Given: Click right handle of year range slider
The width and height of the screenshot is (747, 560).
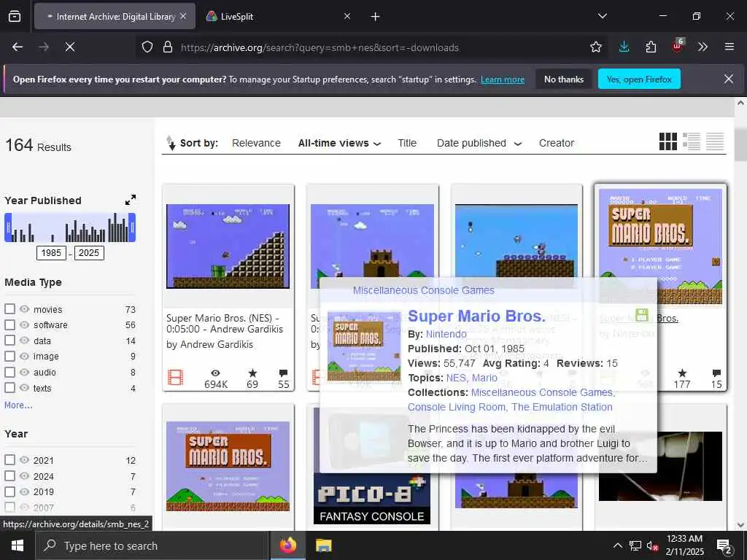Looking at the screenshot, I should point(133,227).
